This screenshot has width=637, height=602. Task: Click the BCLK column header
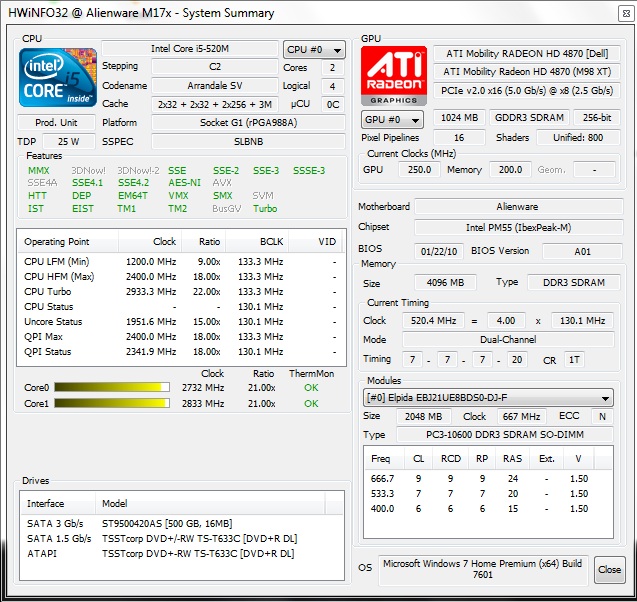point(257,242)
